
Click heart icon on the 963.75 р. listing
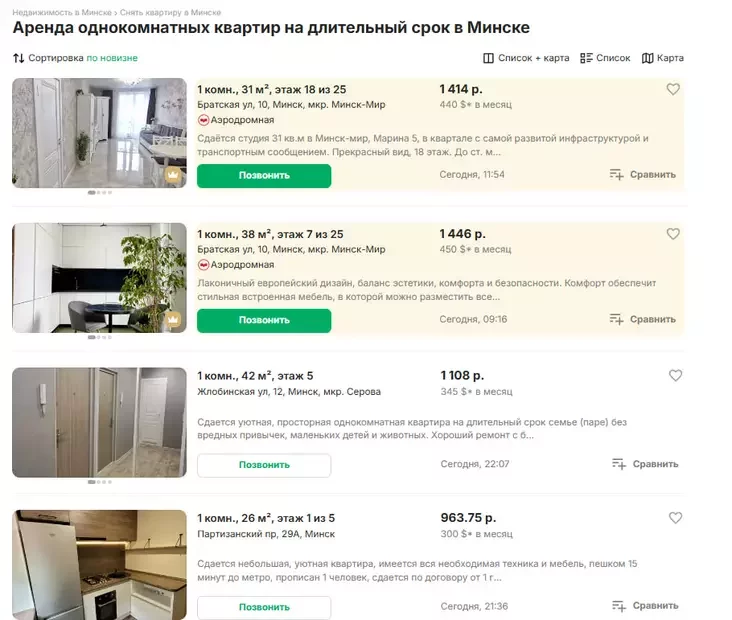[675, 518]
